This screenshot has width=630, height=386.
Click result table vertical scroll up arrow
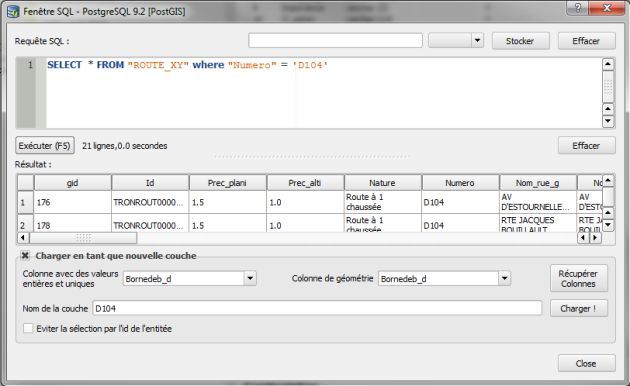pyautogui.click(x=608, y=181)
